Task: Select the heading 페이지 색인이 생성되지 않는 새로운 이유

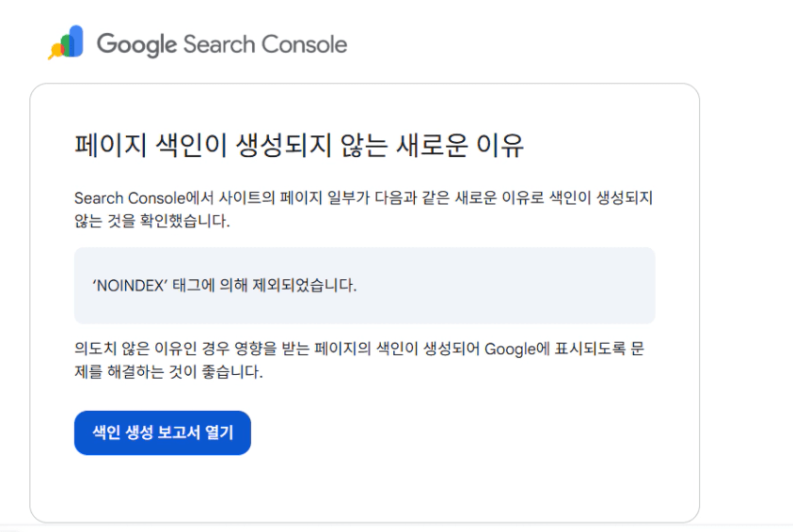Action: [x=299, y=146]
